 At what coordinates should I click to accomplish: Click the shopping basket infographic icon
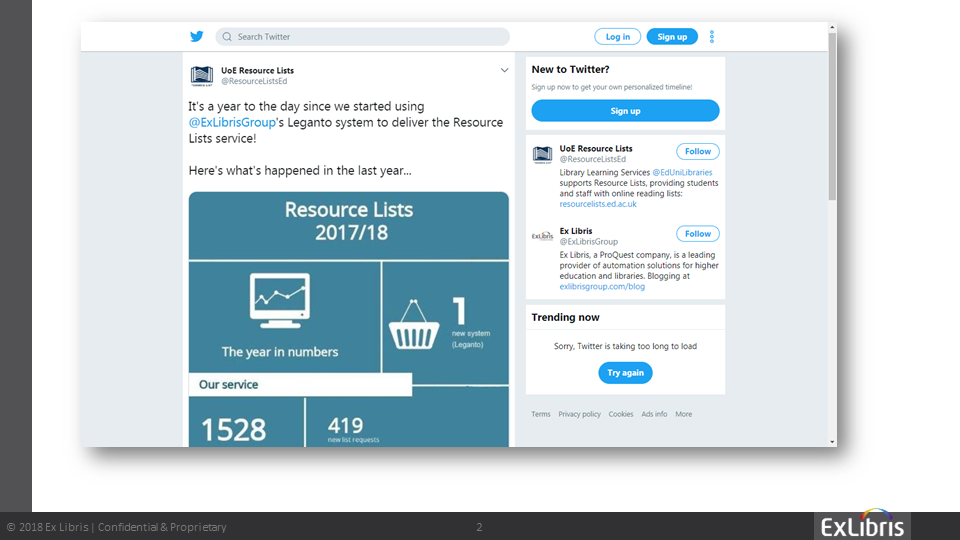414,325
